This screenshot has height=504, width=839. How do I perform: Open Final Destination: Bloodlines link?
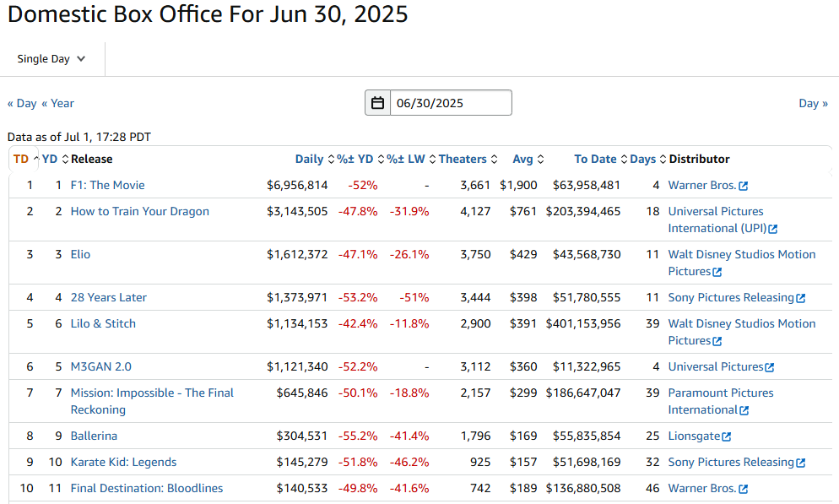pyautogui.click(x=147, y=489)
